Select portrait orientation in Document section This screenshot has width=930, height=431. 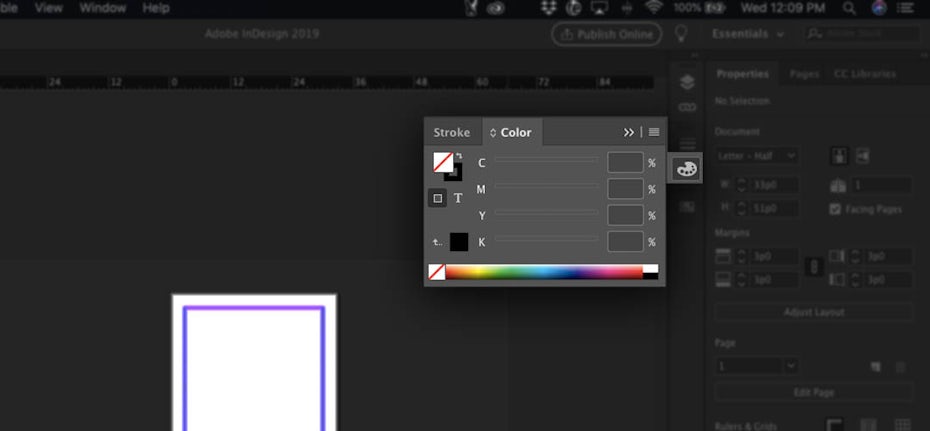pos(837,156)
